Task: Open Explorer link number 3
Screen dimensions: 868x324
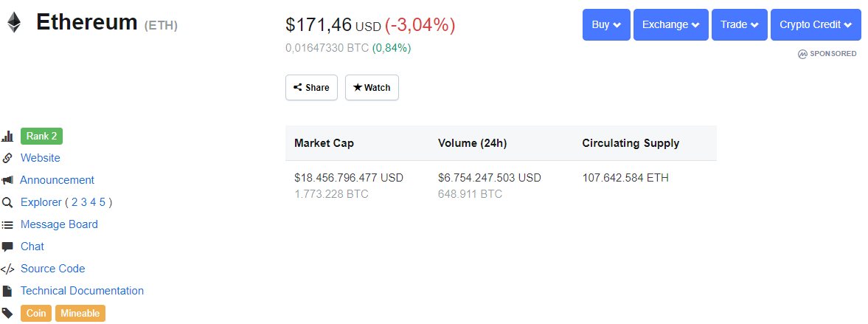Action: point(84,202)
